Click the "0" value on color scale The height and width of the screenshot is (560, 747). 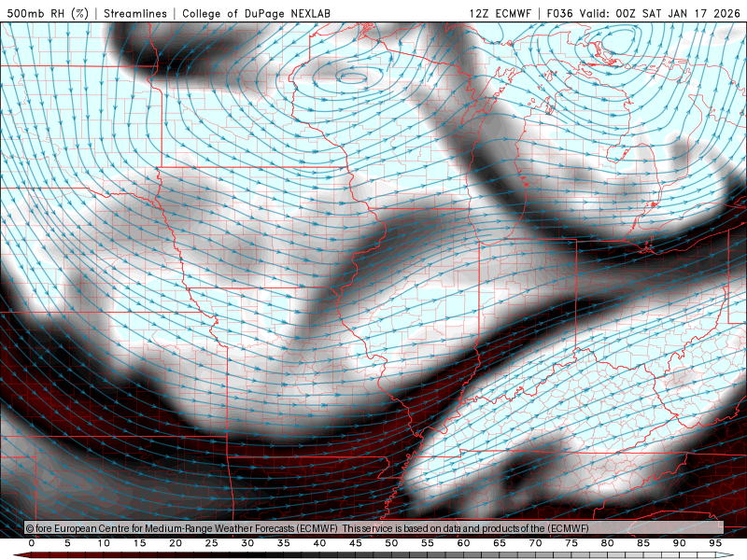click(x=32, y=543)
